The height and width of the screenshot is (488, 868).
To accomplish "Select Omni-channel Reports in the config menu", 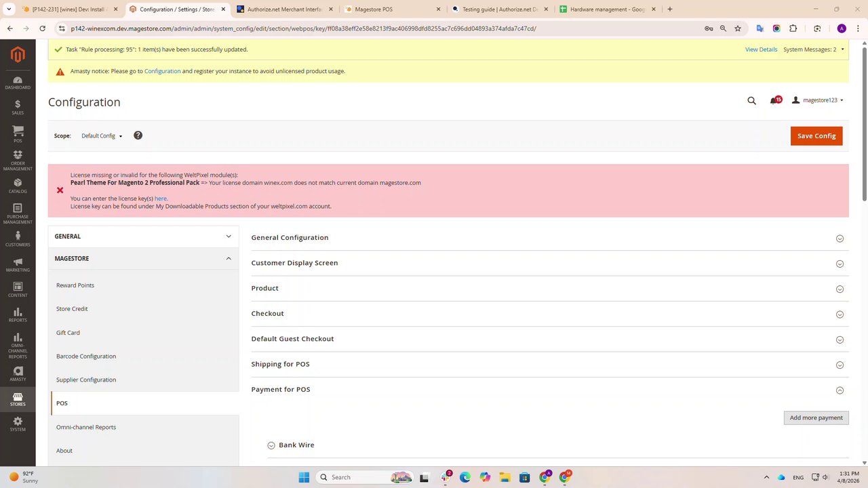I will click(86, 427).
